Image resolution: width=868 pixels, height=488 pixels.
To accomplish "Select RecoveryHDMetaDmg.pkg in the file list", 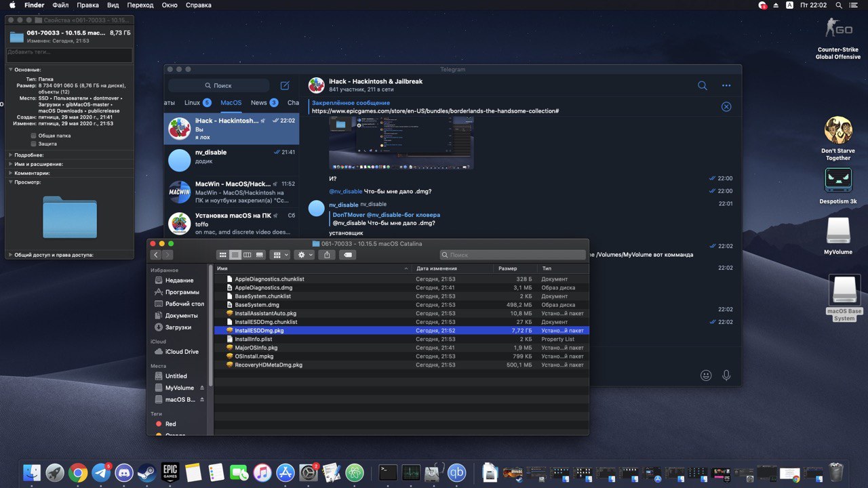I will 401,365.
